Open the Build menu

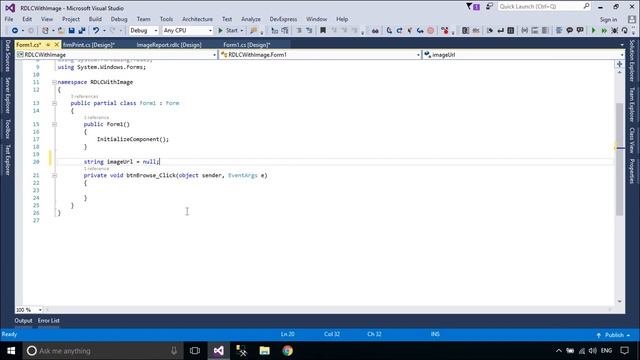(x=95, y=19)
